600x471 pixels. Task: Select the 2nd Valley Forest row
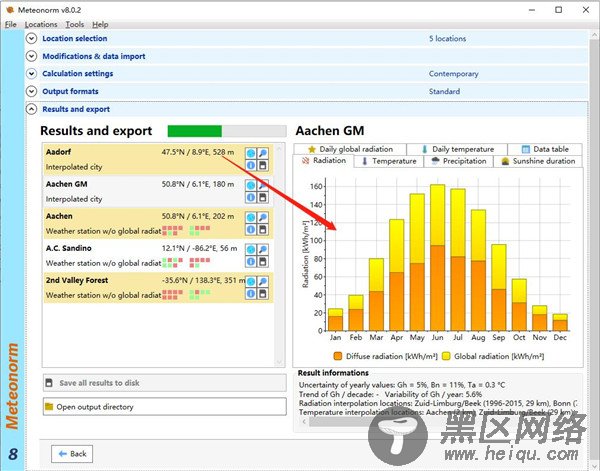(x=158, y=288)
